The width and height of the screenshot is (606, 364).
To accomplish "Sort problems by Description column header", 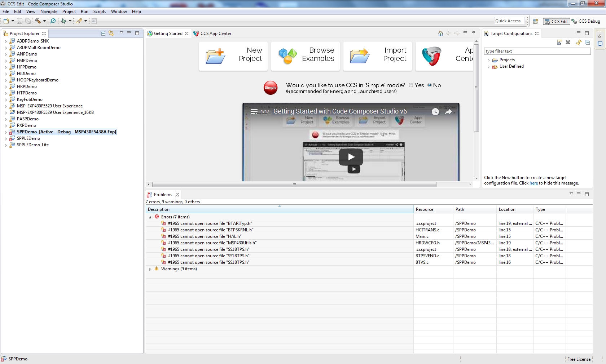I will (280, 209).
